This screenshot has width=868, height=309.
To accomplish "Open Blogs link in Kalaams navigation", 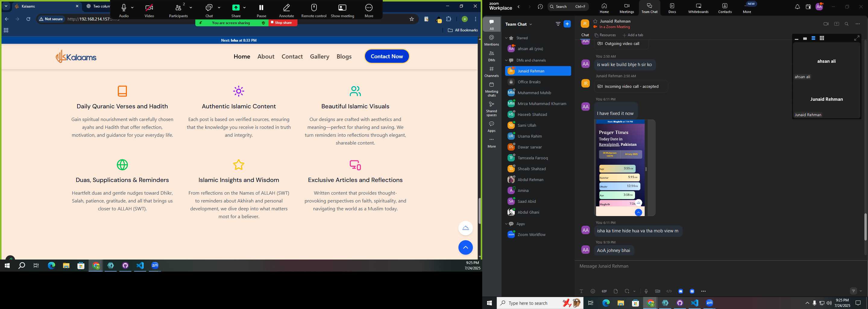I will 344,56.
